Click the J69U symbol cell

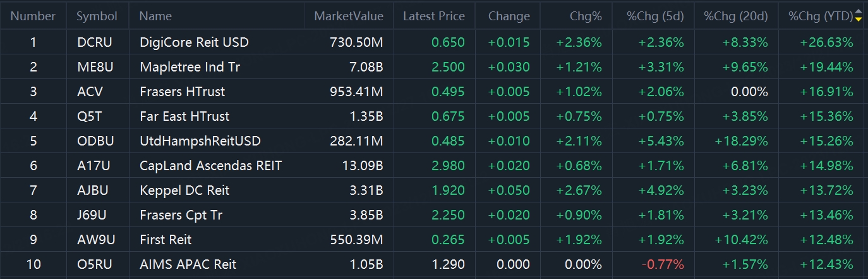click(x=92, y=215)
